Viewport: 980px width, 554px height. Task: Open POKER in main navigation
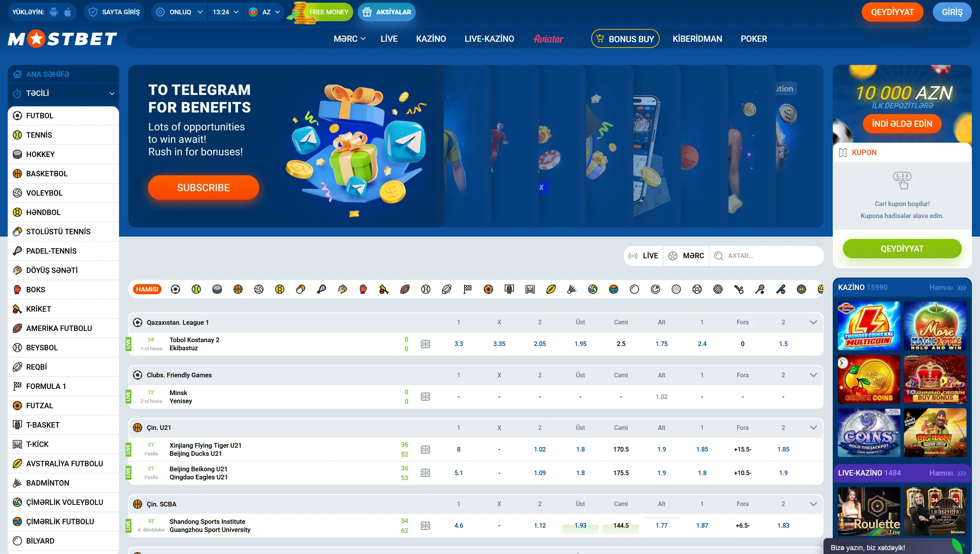[754, 39]
